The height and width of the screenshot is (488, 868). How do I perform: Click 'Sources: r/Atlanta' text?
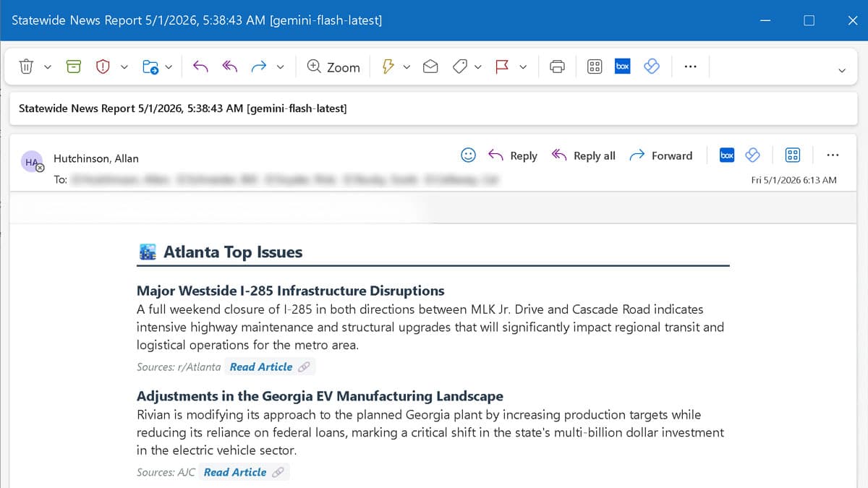pyautogui.click(x=179, y=367)
